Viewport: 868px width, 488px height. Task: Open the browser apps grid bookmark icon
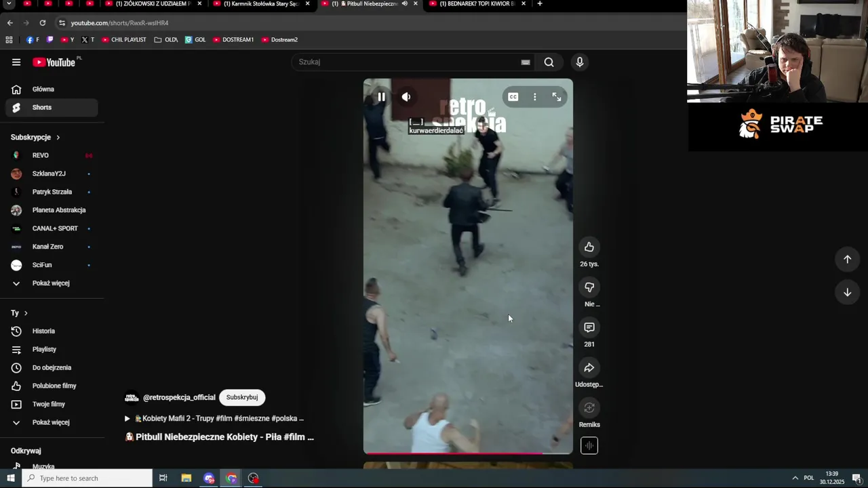9,40
